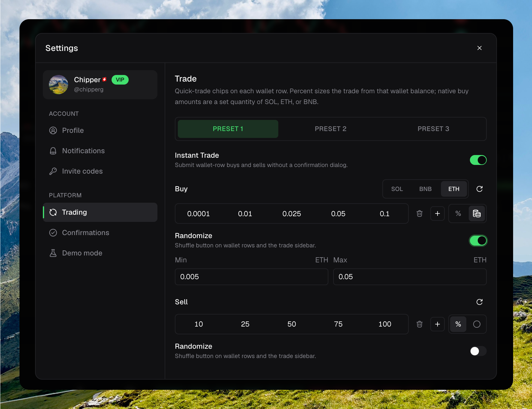532x409 pixels.
Task: Click the 0.0001 buy amount chip
Action: click(x=199, y=214)
